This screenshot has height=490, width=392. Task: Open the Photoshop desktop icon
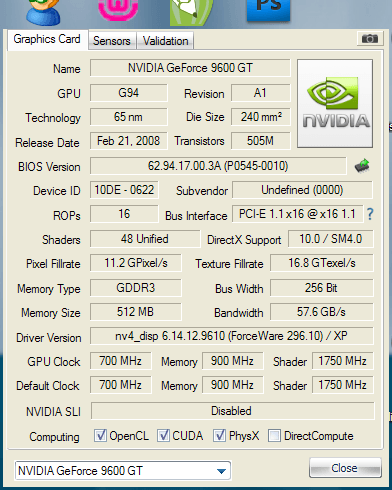[268, 11]
